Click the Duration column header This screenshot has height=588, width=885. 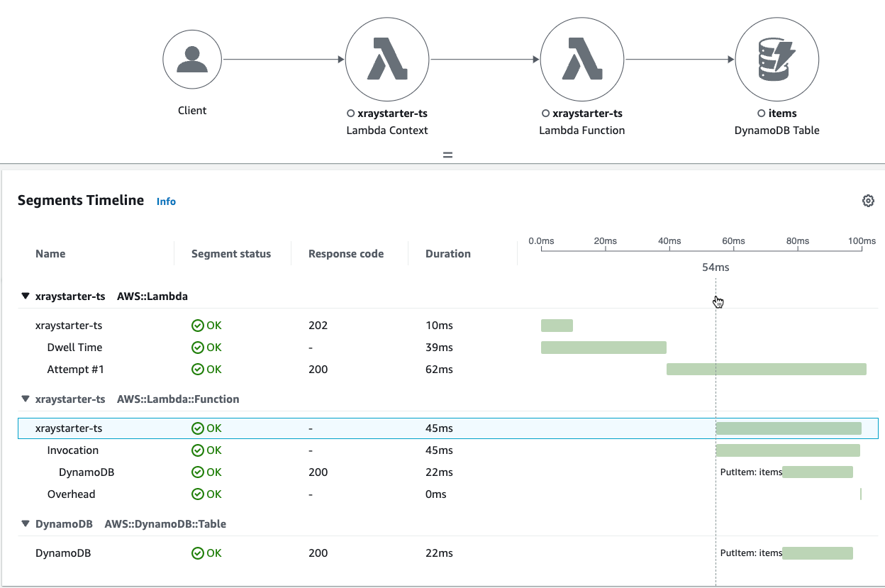point(448,254)
